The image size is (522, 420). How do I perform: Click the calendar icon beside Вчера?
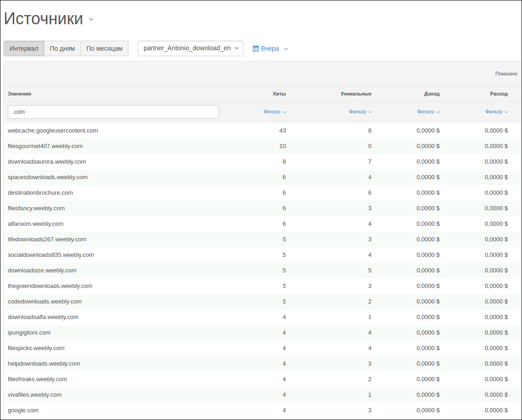256,48
